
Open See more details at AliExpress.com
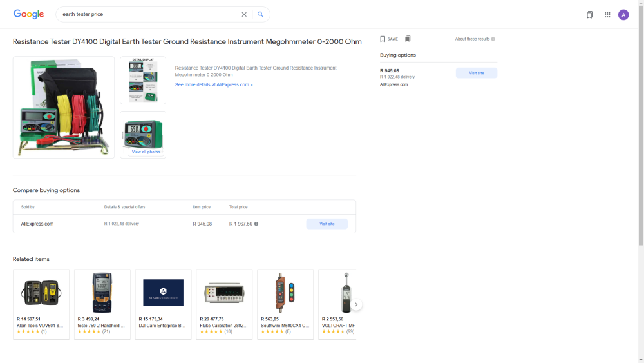tap(214, 84)
